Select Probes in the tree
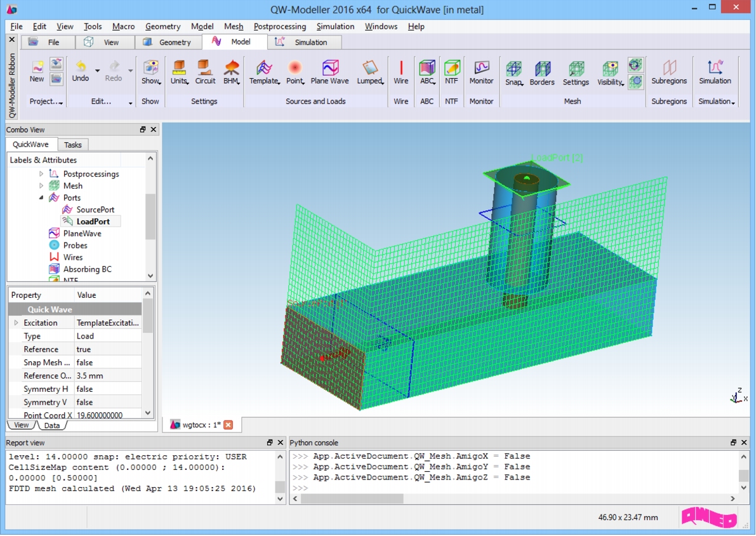Image resolution: width=756 pixels, height=536 pixels. click(x=75, y=246)
